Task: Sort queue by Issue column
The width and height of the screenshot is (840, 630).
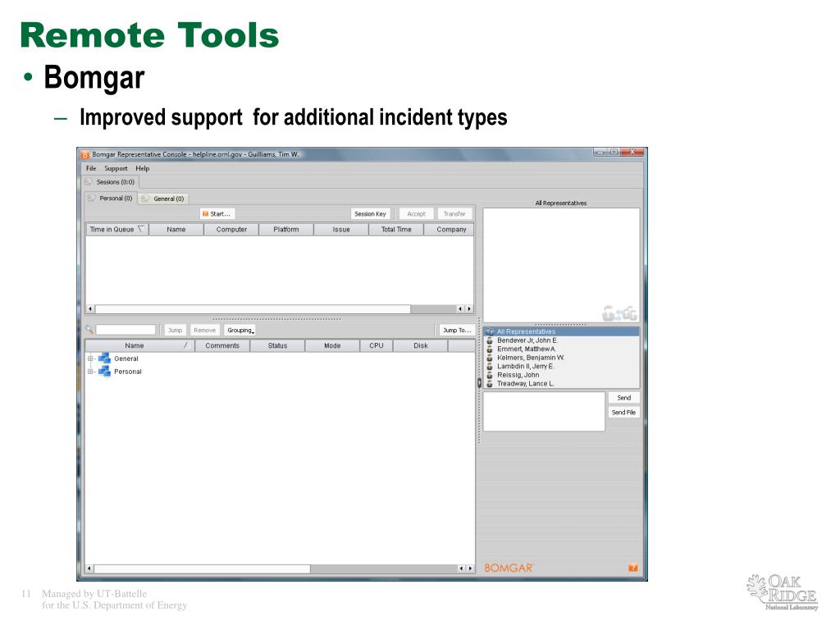Action: coord(341,230)
